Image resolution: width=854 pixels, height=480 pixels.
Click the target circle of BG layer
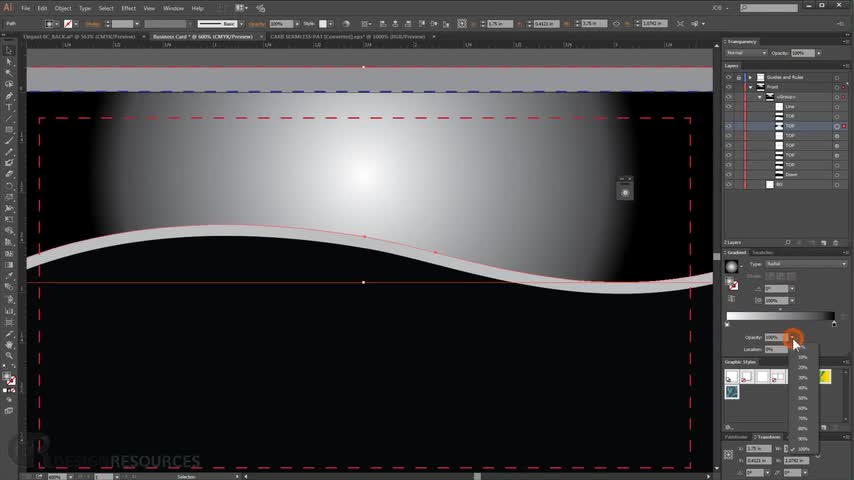pos(837,185)
